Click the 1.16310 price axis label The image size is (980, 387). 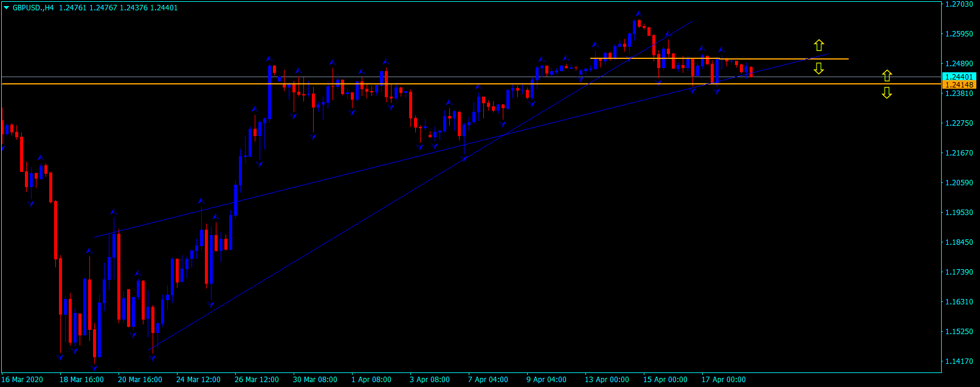[959, 302]
